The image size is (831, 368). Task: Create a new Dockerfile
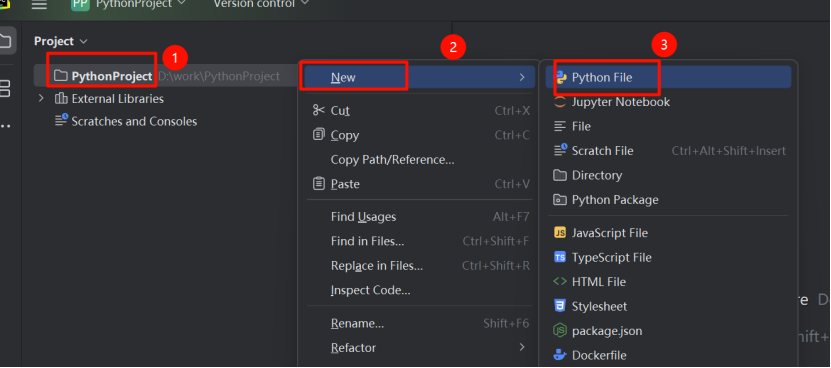(x=668, y=355)
